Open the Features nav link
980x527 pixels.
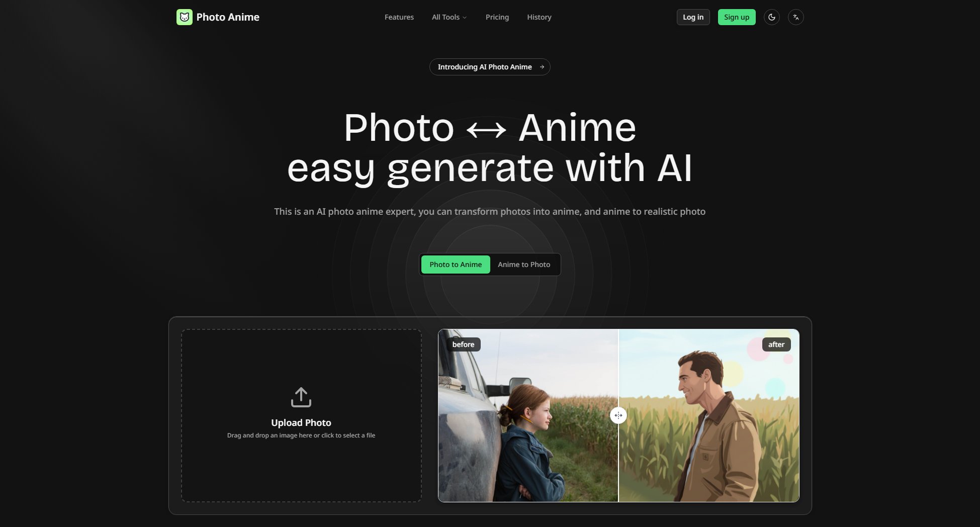coord(399,17)
